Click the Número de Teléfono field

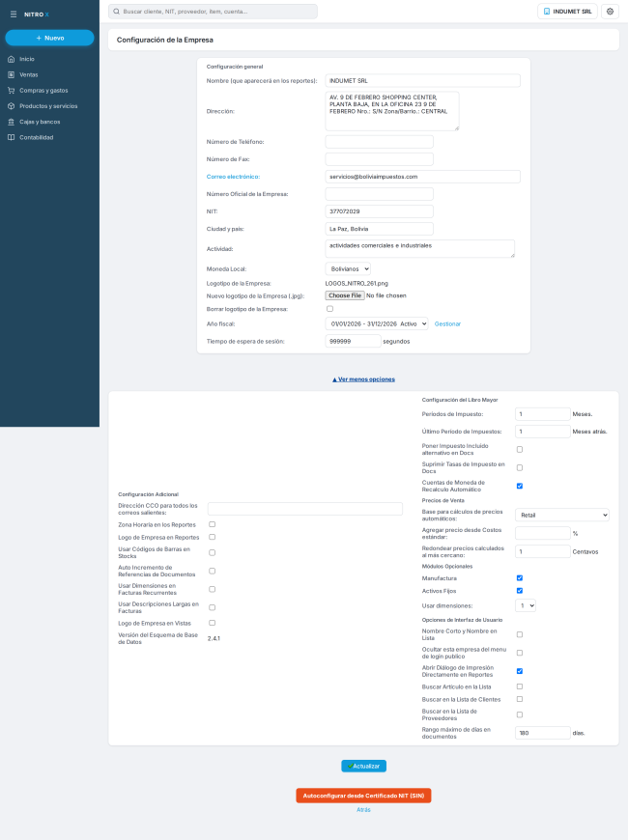tap(379, 141)
